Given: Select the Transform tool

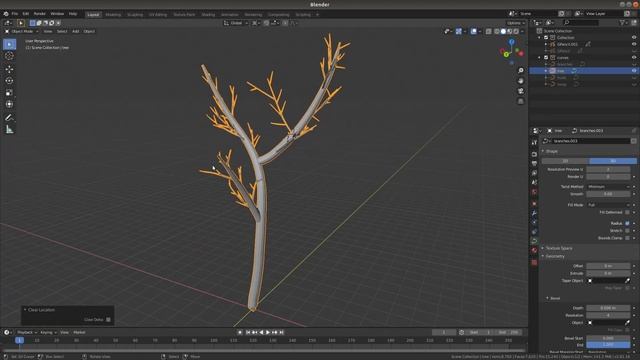Looking at the screenshot, I should tap(9, 104).
